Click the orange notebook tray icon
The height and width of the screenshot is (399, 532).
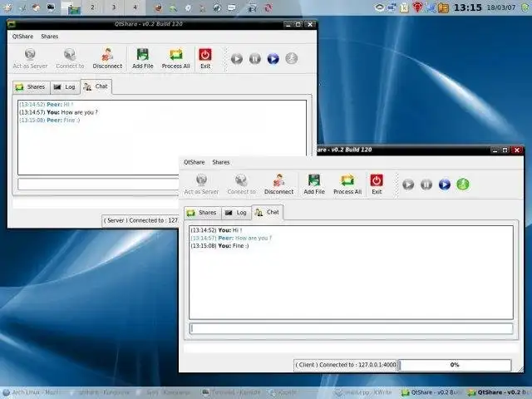tap(443, 7)
